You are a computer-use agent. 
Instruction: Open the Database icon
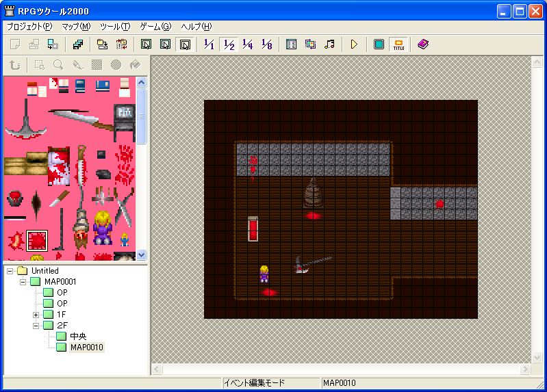(291, 44)
